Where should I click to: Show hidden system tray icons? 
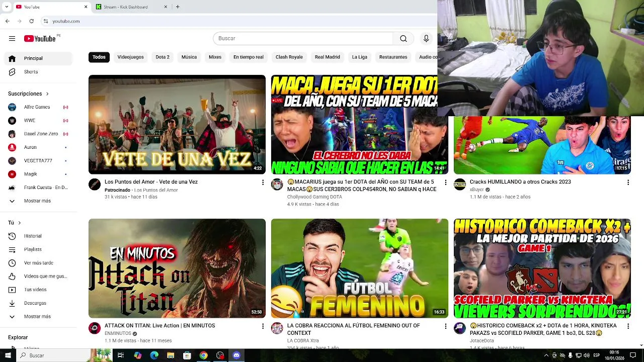click(x=546, y=355)
